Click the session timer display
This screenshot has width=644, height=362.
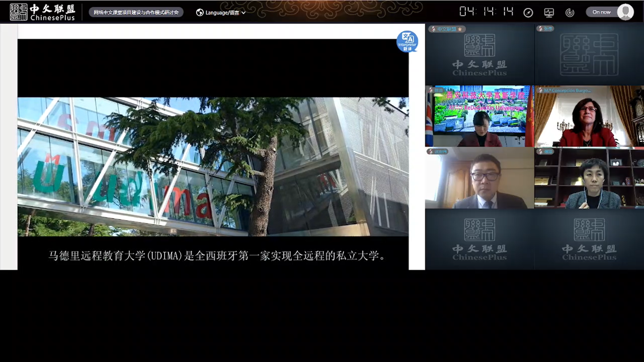click(x=486, y=12)
